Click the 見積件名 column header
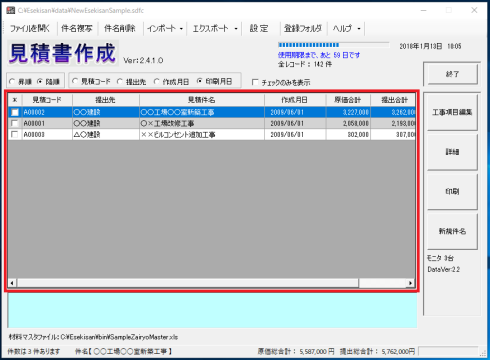The height and width of the screenshot is (360, 490). click(x=202, y=100)
